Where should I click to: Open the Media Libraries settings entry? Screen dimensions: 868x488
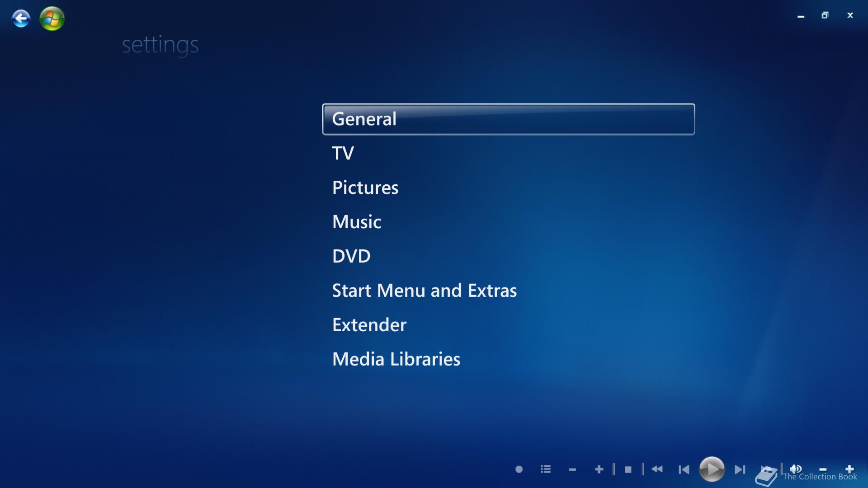pyautogui.click(x=396, y=359)
